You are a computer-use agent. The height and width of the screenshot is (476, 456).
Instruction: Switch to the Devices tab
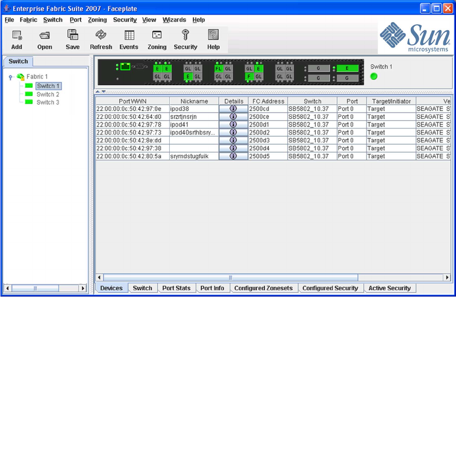(111, 288)
